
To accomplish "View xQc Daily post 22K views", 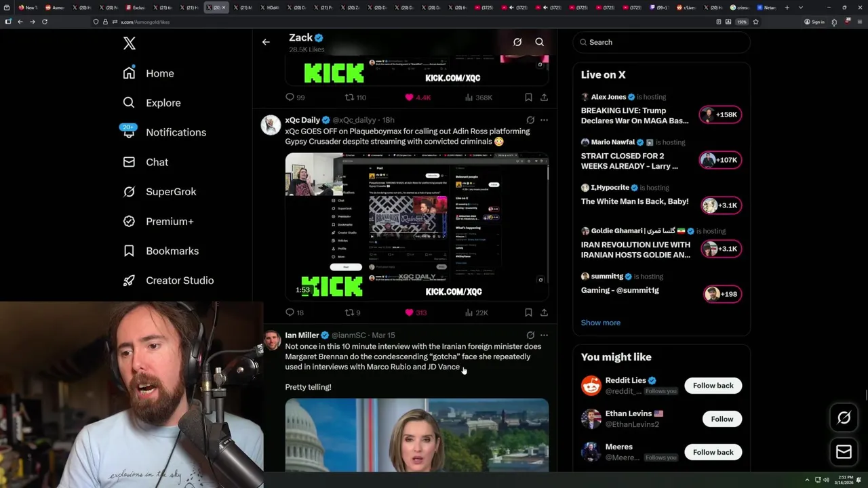I will [476, 312].
